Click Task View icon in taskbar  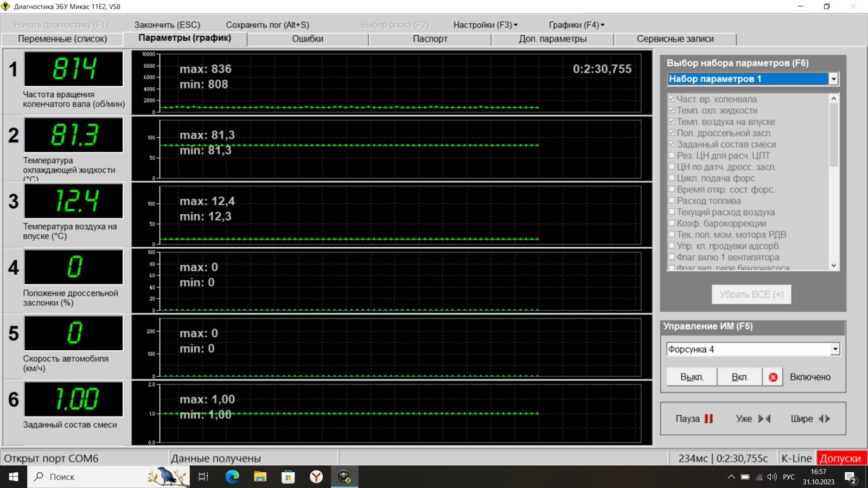pyautogui.click(x=203, y=477)
